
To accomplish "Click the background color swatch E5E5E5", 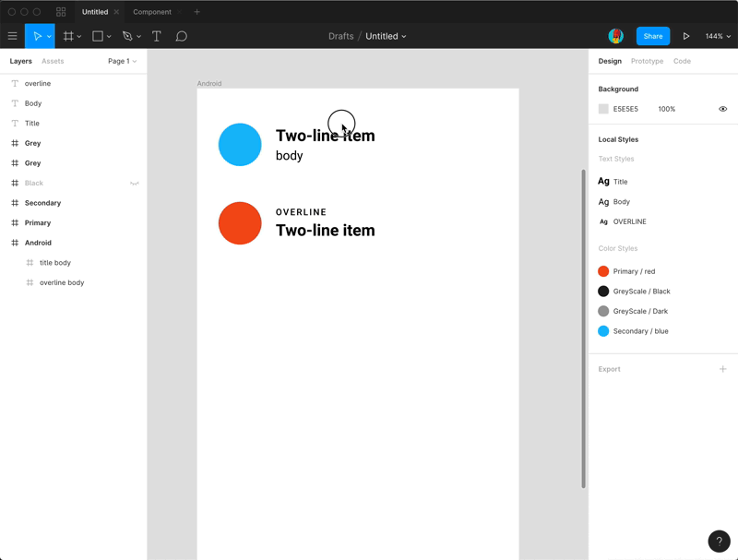I will click(603, 109).
